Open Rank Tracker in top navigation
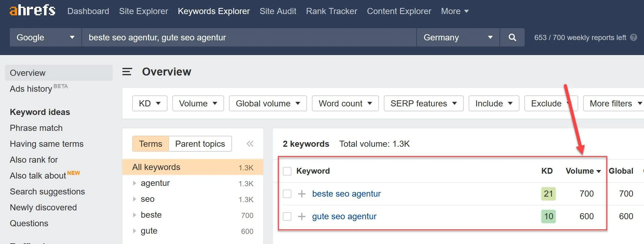The image size is (644, 244). 331,11
